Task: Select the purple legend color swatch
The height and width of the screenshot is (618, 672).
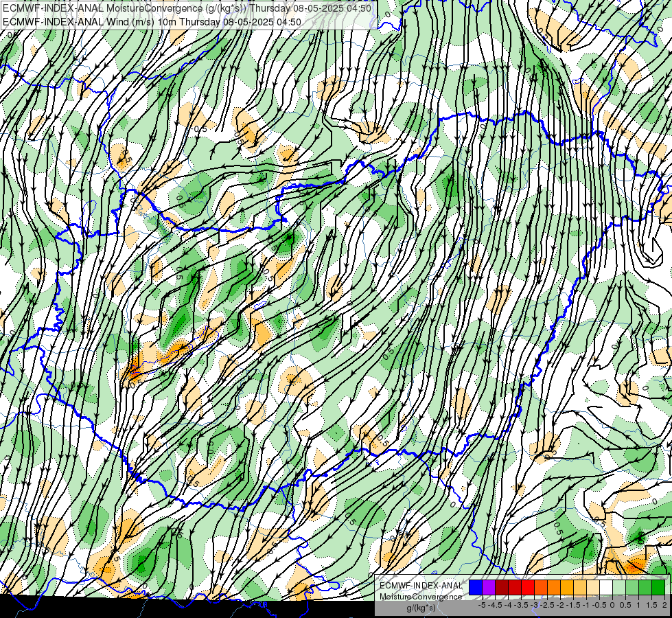Action: click(x=489, y=587)
